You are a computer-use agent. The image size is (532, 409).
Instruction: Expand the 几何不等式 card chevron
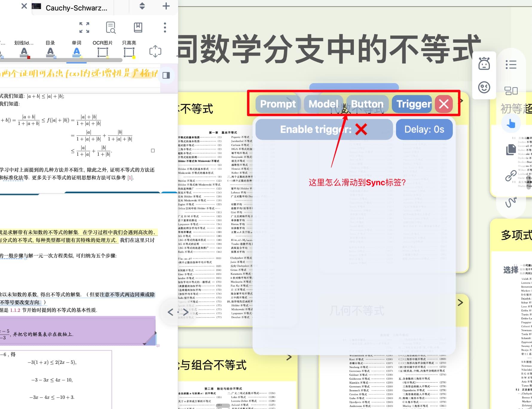pos(460,303)
